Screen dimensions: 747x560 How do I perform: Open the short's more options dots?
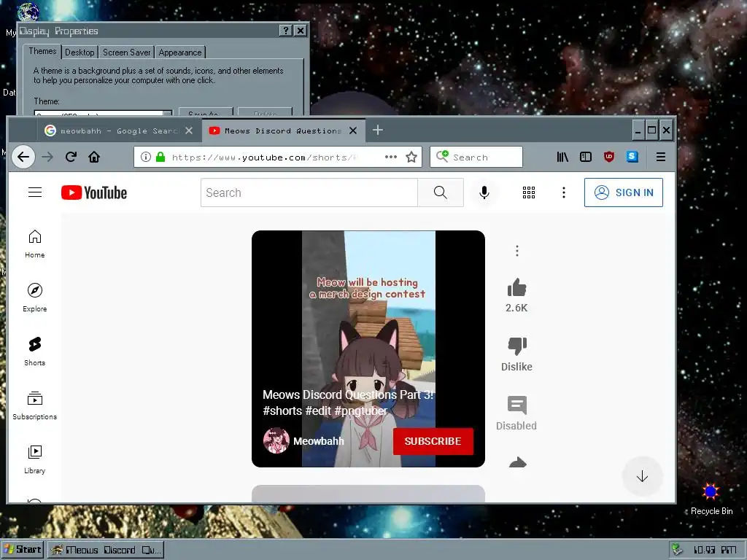[x=517, y=251]
